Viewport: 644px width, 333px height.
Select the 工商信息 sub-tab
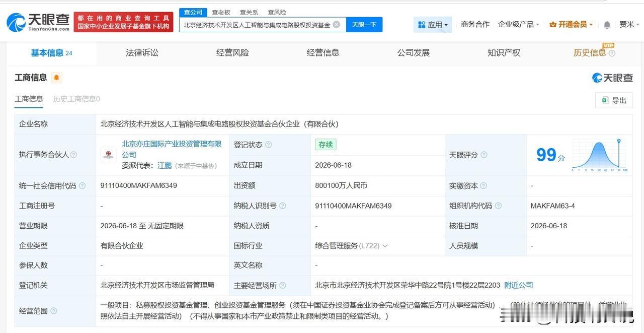point(29,99)
